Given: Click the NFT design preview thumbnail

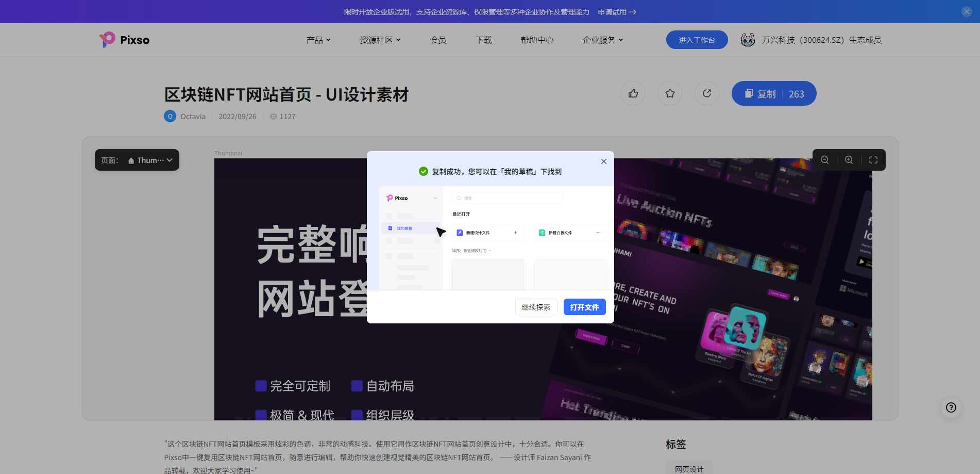Looking at the screenshot, I should 543,289.
